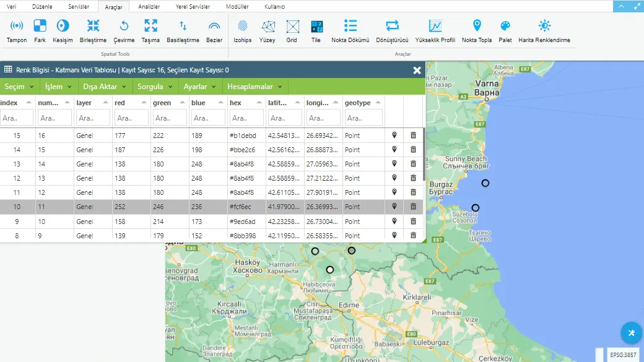
Task: Activate the Çevirme rotate tool
Action: point(124,31)
